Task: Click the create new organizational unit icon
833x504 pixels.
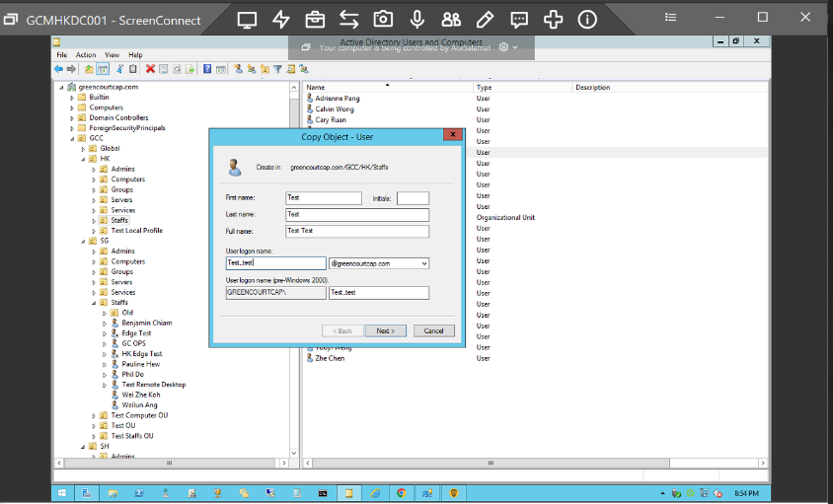Action: 265,69
